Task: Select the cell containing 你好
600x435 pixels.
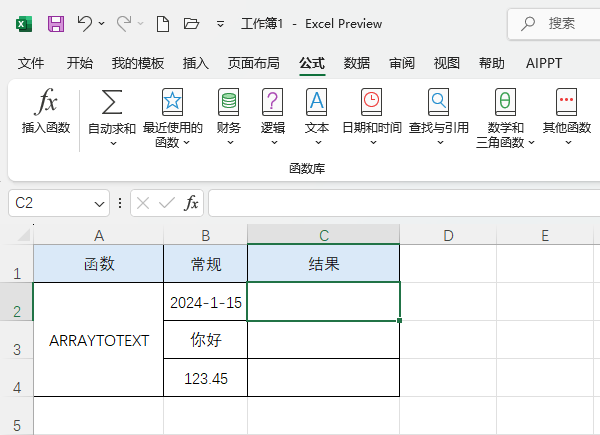Action: (x=205, y=340)
